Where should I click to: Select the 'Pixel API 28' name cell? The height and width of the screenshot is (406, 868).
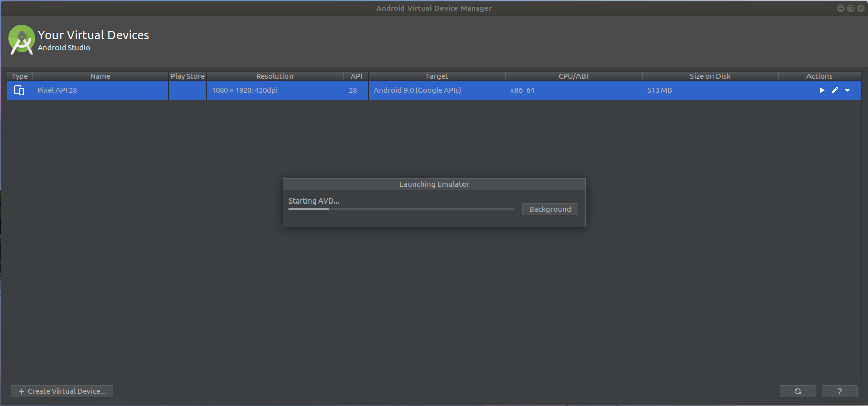tap(100, 90)
